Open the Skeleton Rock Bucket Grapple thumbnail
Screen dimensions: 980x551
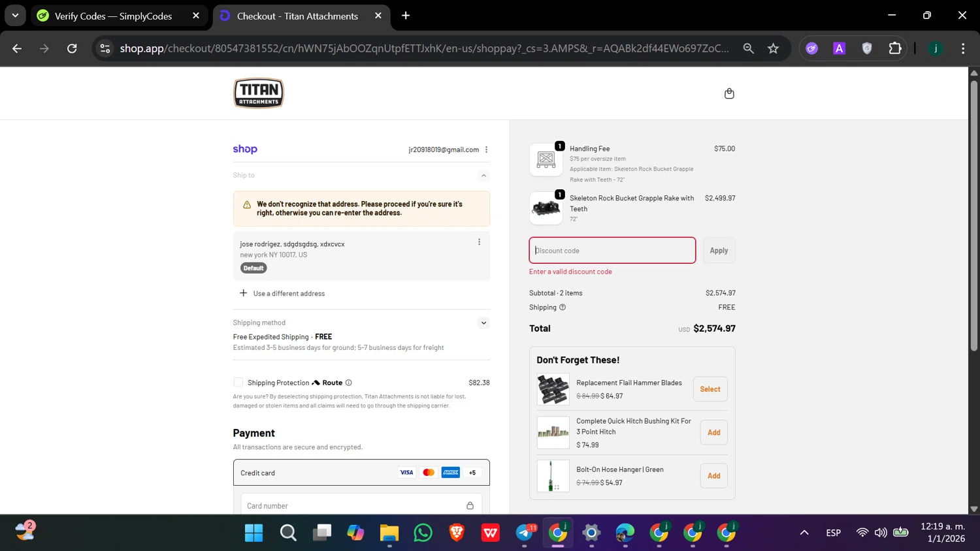pyautogui.click(x=546, y=208)
